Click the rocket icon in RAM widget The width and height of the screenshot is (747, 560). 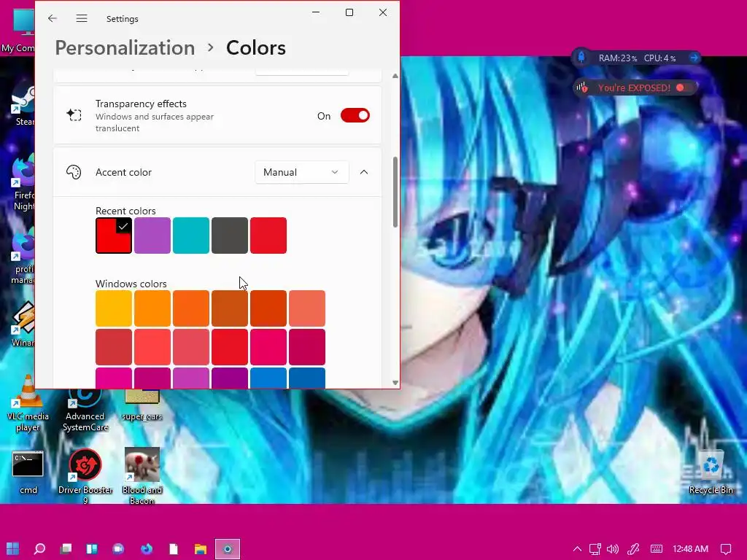[x=581, y=58]
